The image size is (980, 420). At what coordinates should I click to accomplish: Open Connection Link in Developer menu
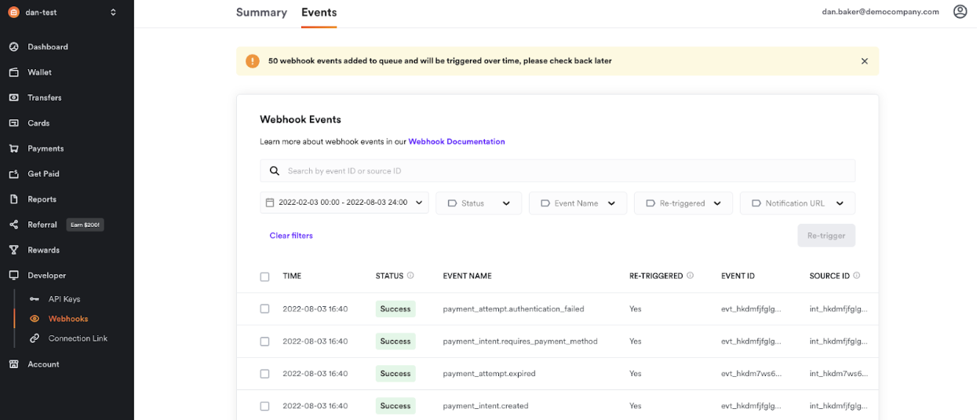pos(77,338)
